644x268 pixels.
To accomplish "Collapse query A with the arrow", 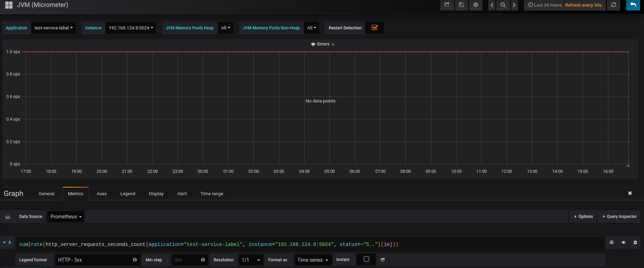I will [5, 242].
